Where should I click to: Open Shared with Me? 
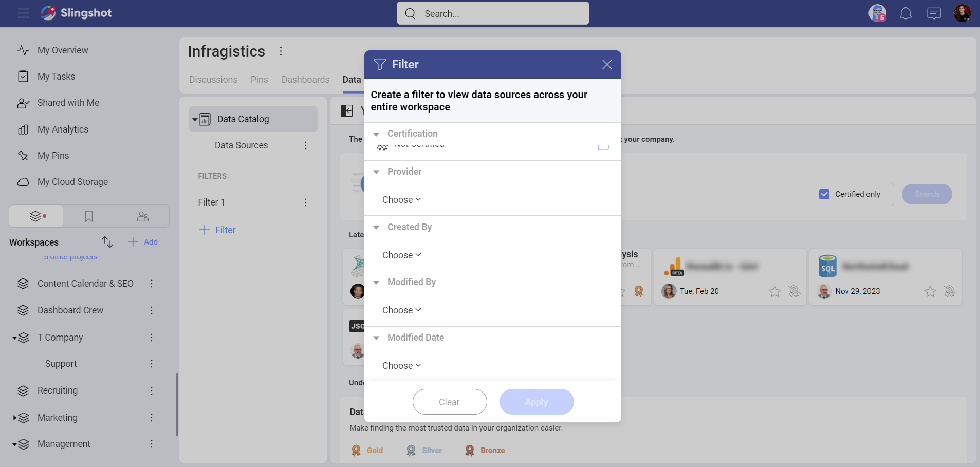68,103
